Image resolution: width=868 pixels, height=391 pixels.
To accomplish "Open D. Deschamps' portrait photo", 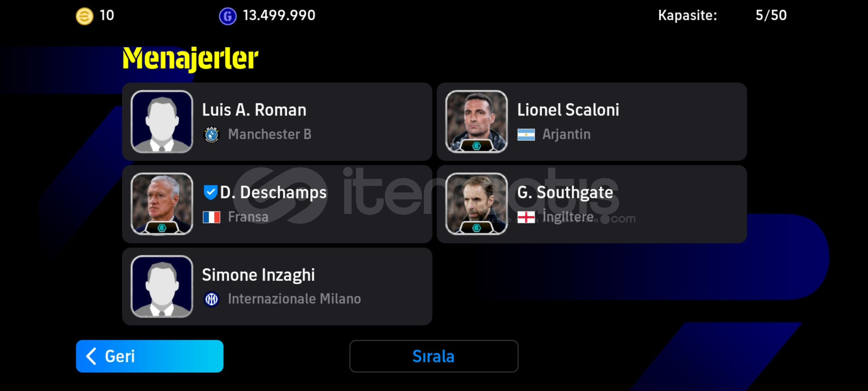I will point(162,204).
